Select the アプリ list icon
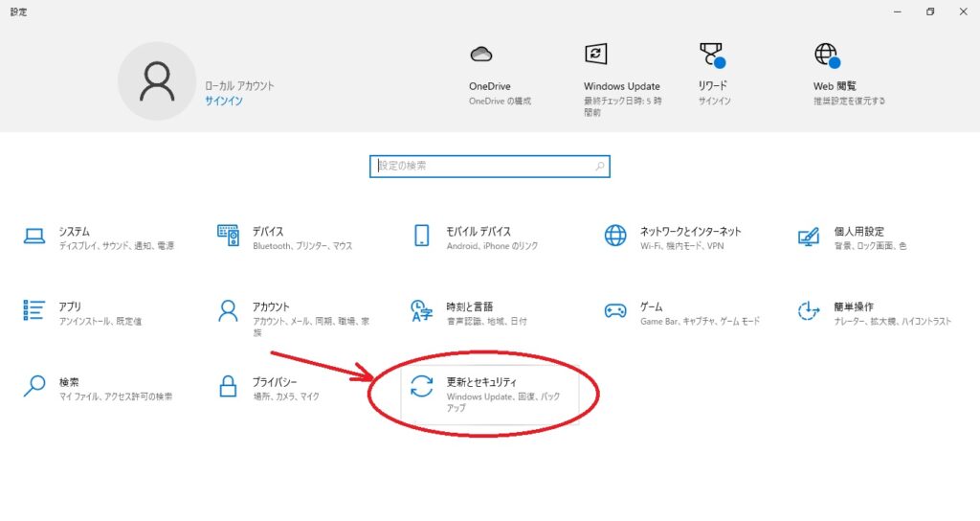980x521 pixels. [x=33, y=310]
